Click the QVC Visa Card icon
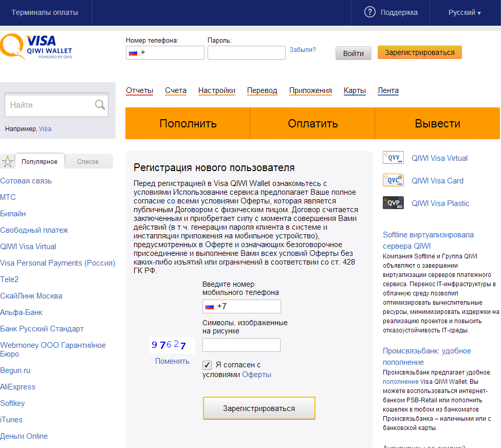501x448 pixels. (393, 180)
